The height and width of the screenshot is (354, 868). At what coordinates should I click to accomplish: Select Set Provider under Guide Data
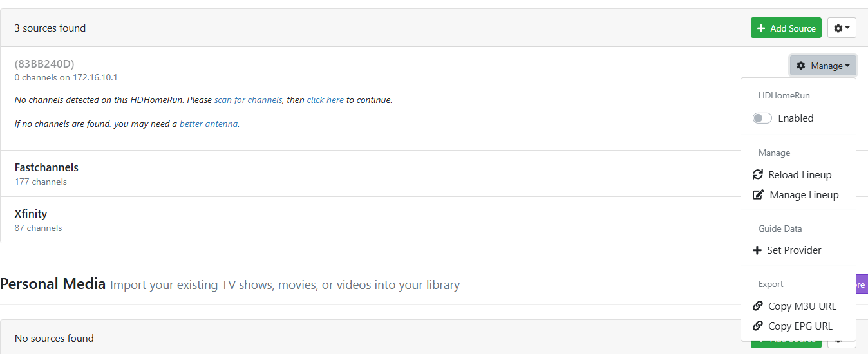pyautogui.click(x=798, y=250)
